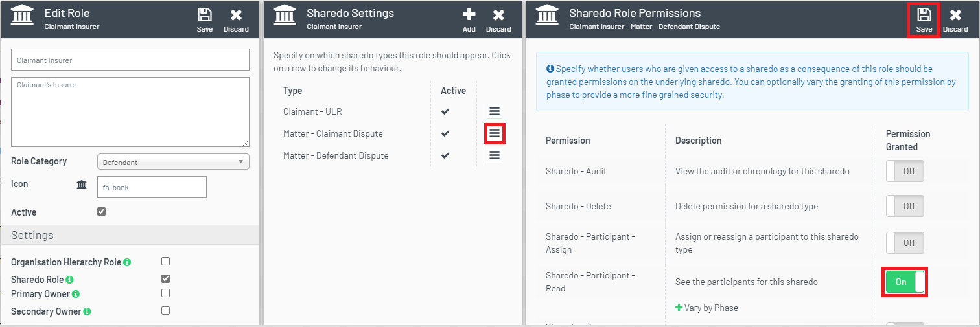Click the Type column header
980x327 pixels.
pyautogui.click(x=293, y=91)
